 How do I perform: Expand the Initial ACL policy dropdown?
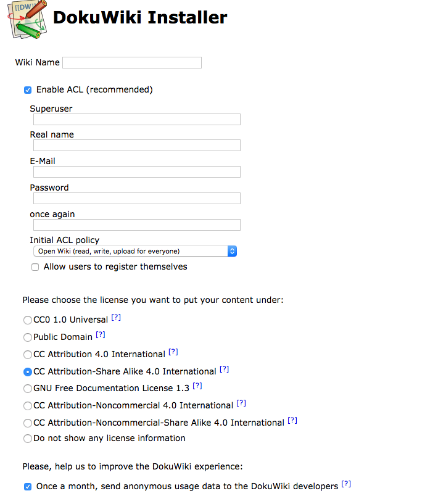point(135,251)
